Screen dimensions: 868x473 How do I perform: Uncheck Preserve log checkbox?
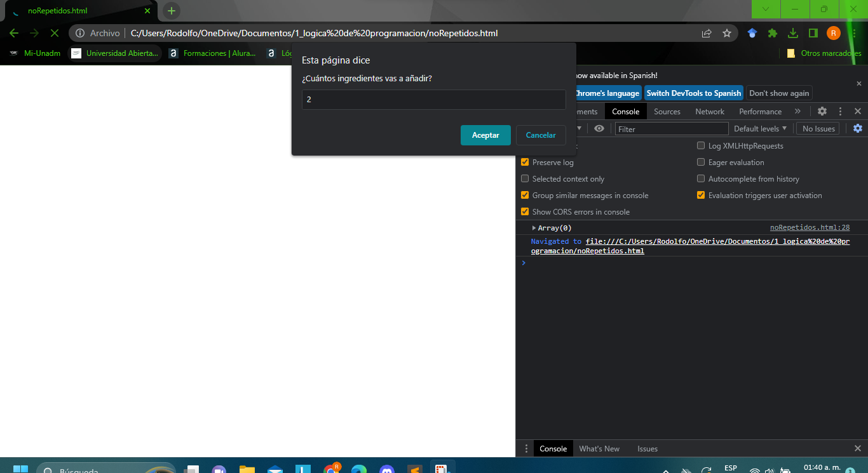525,163
